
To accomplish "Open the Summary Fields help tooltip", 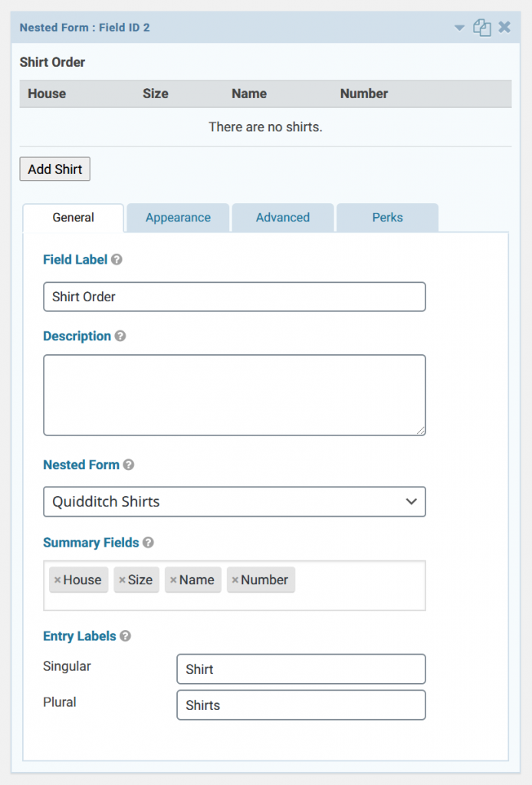I will [x=147, y=543].
